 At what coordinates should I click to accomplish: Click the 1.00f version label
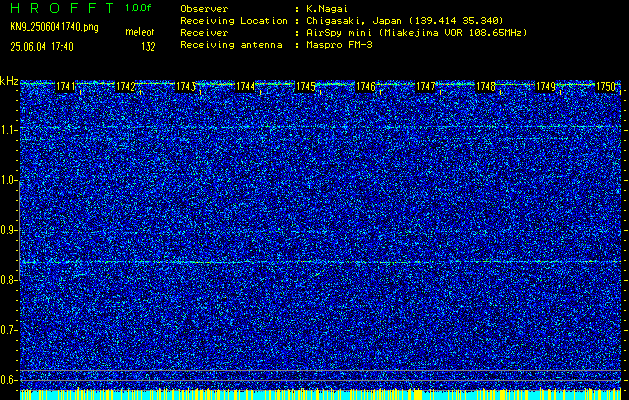pos(138,8)
